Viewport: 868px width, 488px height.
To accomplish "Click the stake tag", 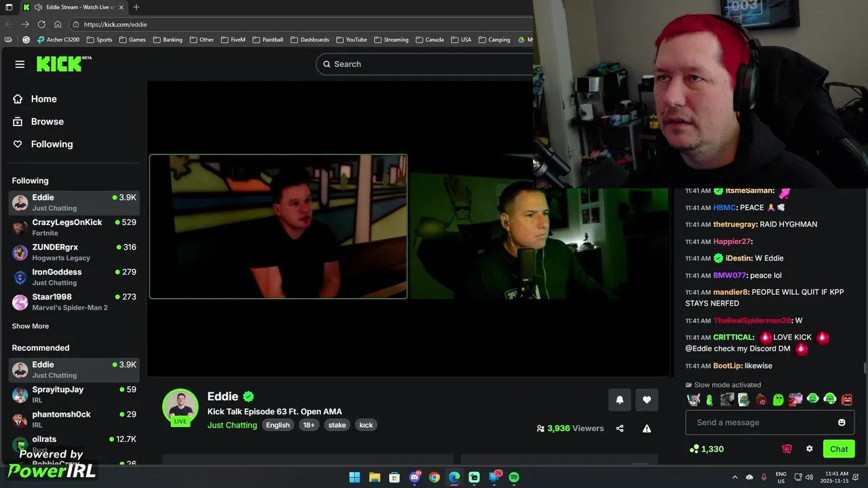I will 337,425.
